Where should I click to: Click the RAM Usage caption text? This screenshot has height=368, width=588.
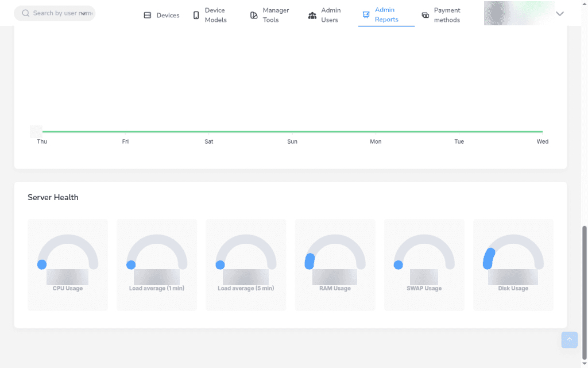pos(335,289)
